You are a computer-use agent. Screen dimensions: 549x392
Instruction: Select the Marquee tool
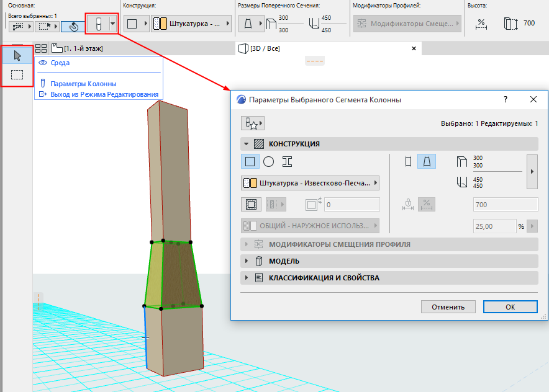pyautogui.click(x=17, y=75)
